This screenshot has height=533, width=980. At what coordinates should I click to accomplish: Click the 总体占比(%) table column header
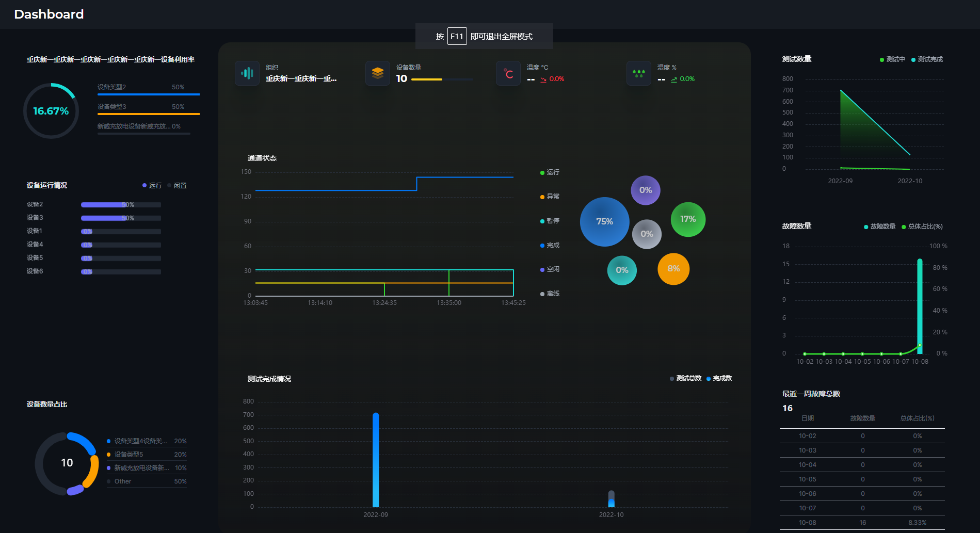(x=918, y=418)
